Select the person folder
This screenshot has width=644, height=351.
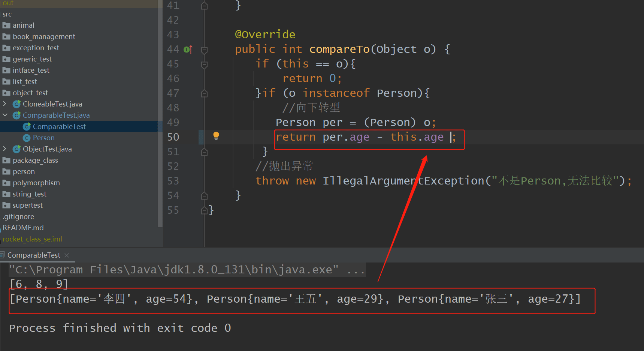point(24,172)
